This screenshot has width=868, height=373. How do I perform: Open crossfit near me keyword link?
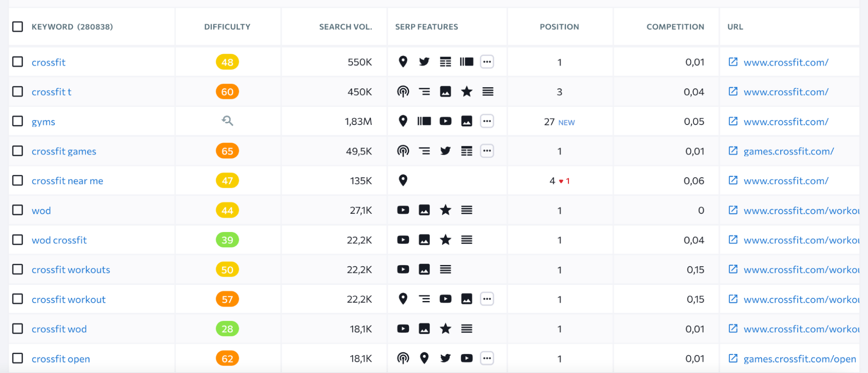pyautogui.click(x=67, y=181)
